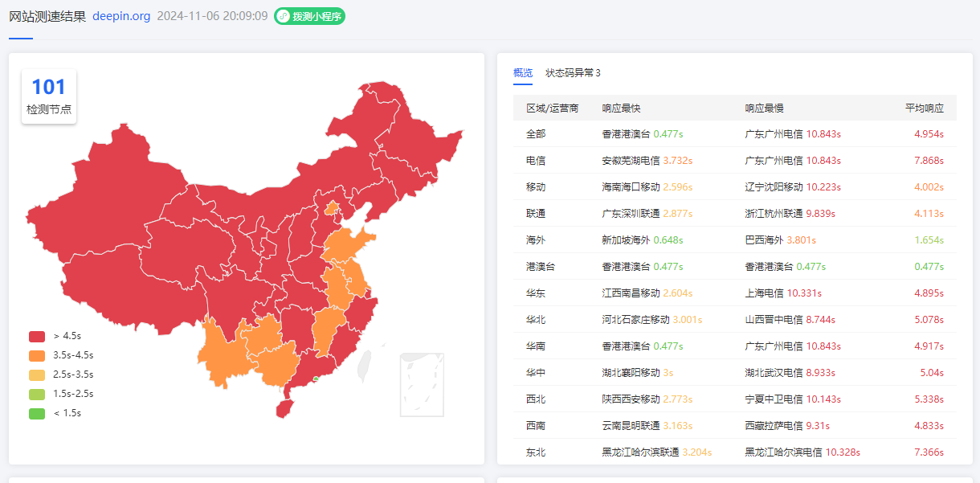Select 山西晋中电信 8.744s cell
The height and width of the screenshot is (483, 980).
coord(790,320)
